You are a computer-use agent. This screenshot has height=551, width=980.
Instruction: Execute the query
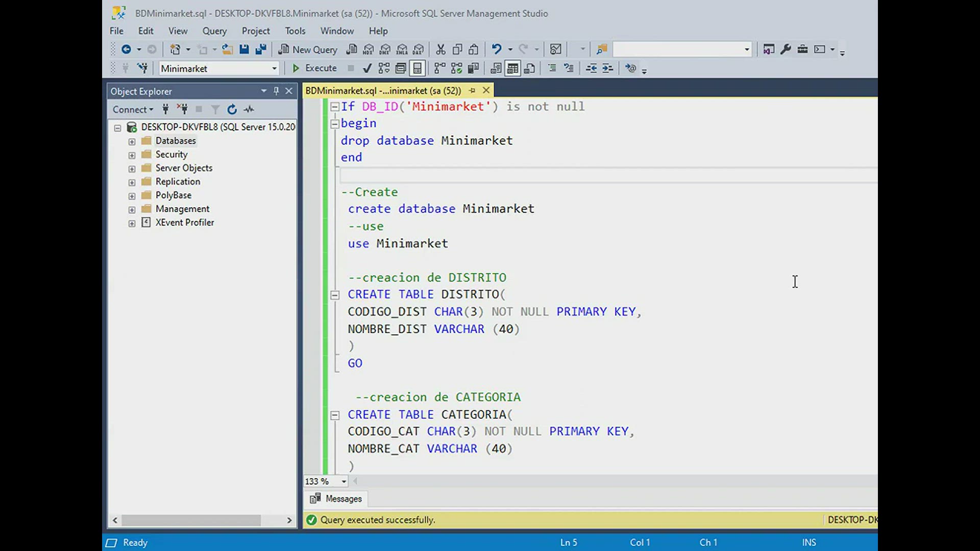(314, 68)
